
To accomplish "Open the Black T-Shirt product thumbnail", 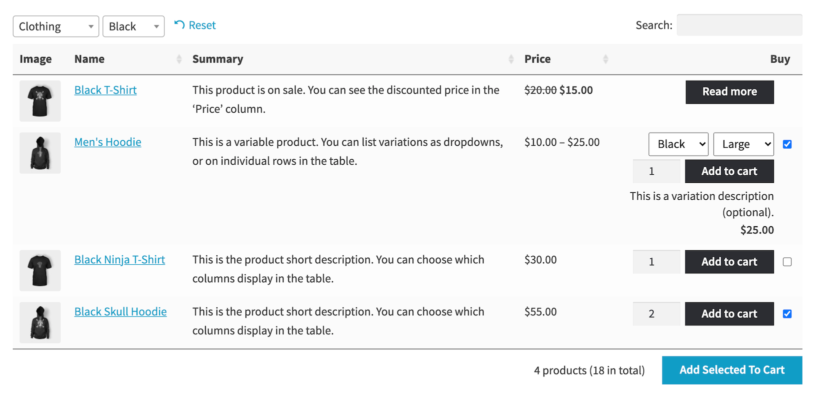I will point(40,101).
